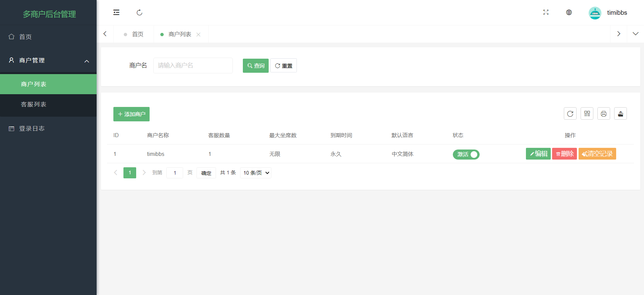The width and height of the screenshot is (644, 295).
Task: Click 删除 for merchant timibbs
Action: pos(565,154)
